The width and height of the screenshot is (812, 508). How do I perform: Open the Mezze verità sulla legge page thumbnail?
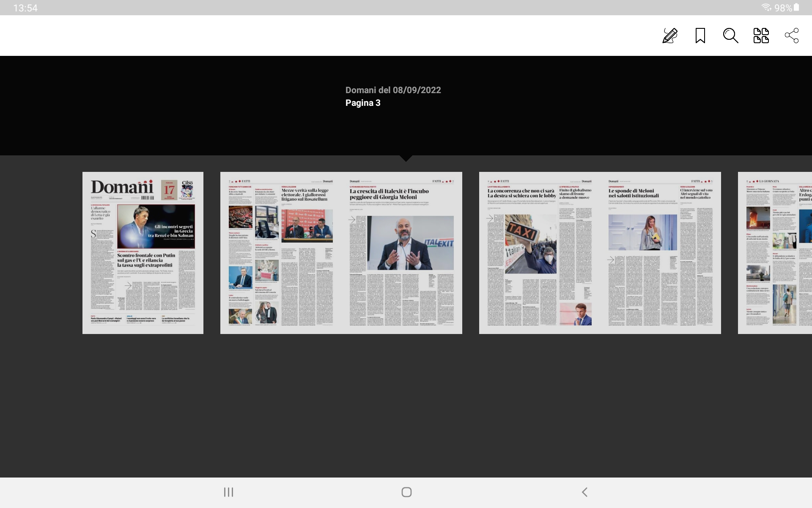[281, 253]
